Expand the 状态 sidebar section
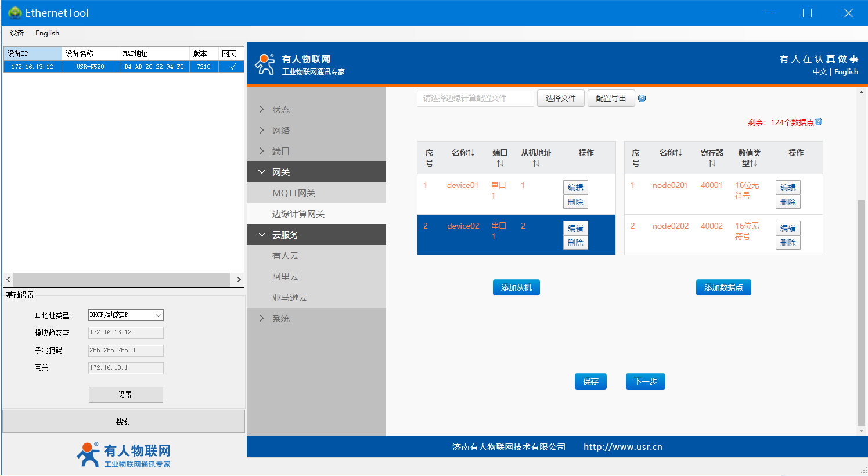 coord(281,110)
